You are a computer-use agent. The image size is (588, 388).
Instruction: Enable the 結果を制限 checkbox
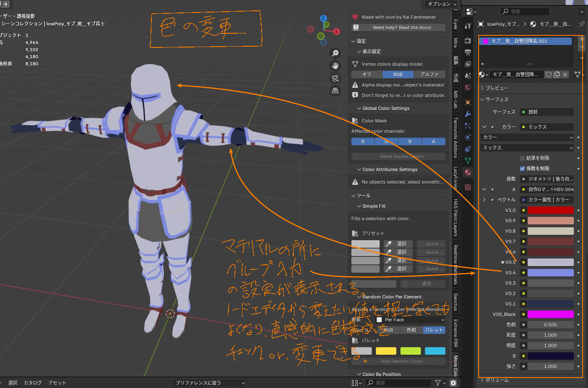pyautogui.click(x=522, y=158)
